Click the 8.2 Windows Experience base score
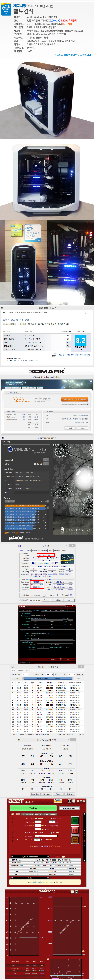Viewport: 94px width, 980px height. click(x=80, y=340)
